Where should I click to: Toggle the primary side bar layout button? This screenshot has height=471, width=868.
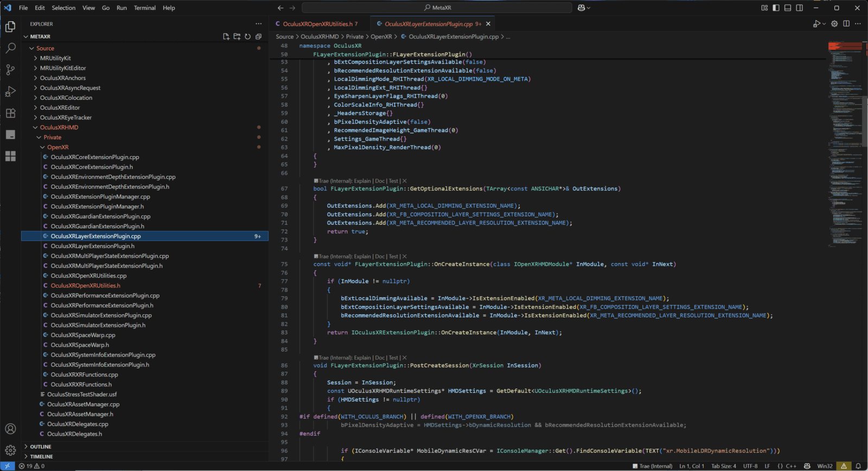coord(776,8)
